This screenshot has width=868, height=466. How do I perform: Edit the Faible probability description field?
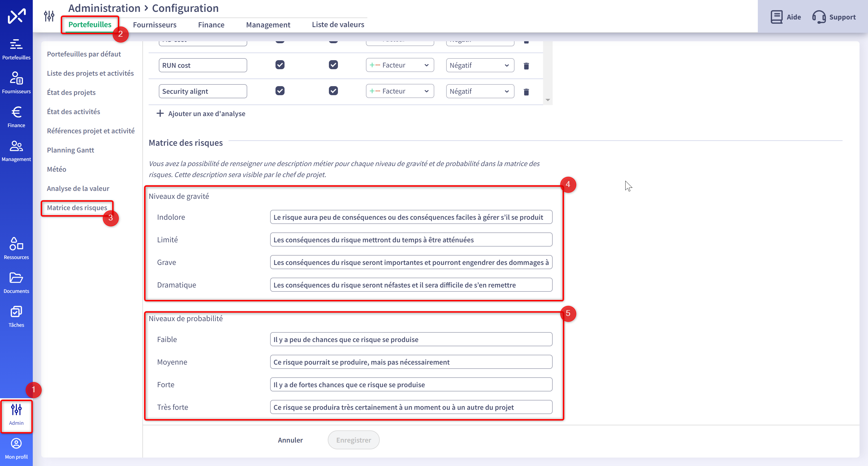click(x=411, y=339)
